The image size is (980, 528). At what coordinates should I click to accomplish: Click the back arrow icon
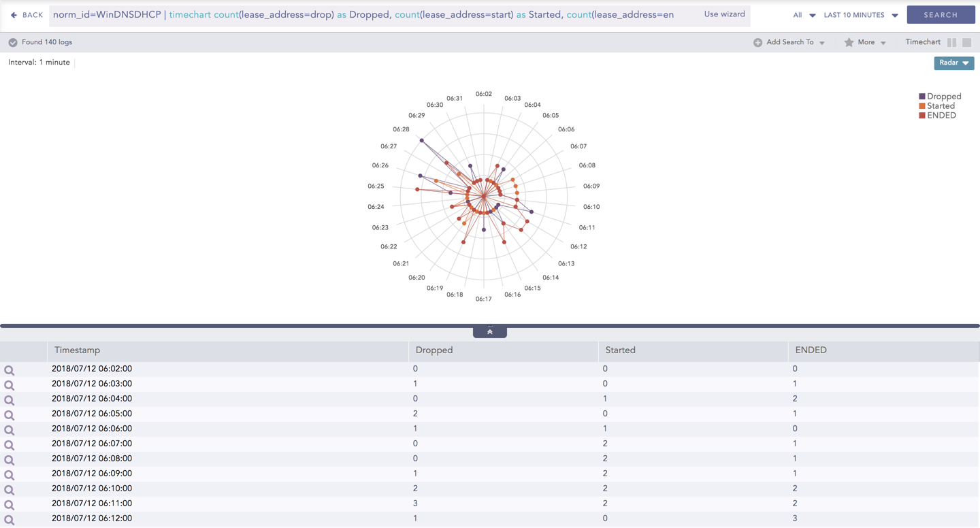tap(14, 15)
